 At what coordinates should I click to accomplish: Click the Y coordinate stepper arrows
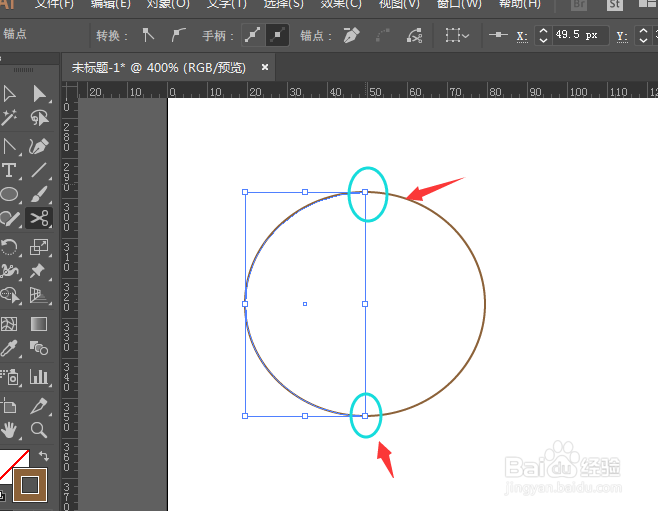[x=643, y=35]
